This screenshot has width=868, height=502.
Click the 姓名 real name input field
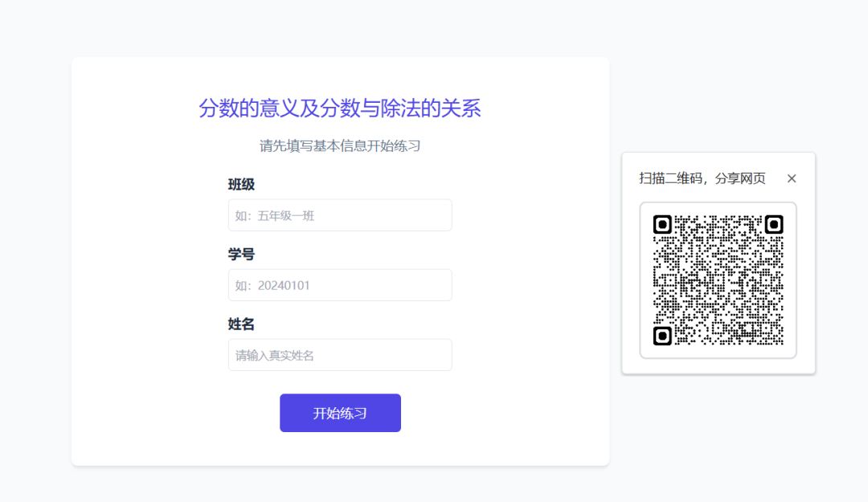click(x=340, y=355)
